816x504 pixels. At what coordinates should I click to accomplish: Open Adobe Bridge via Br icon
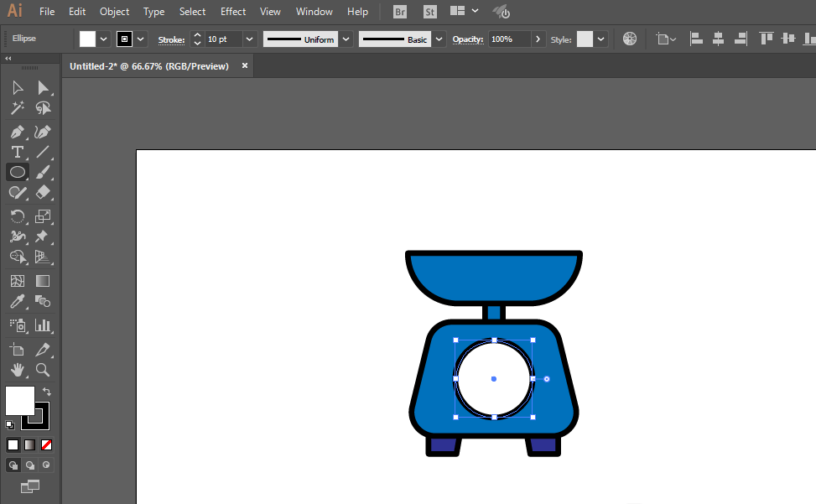point(400,12)
